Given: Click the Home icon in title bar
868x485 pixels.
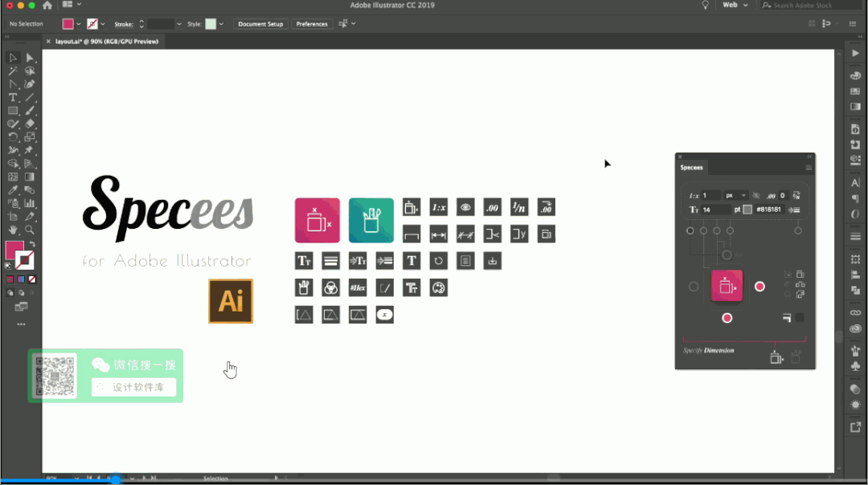Looking at the screenshot, I should (x=47, y=6).
